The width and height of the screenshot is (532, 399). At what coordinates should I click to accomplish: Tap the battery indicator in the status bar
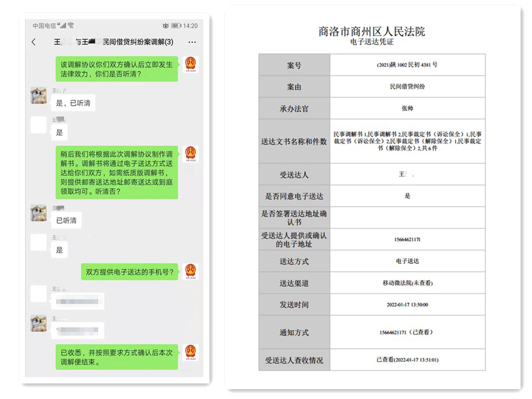(176, 26)
